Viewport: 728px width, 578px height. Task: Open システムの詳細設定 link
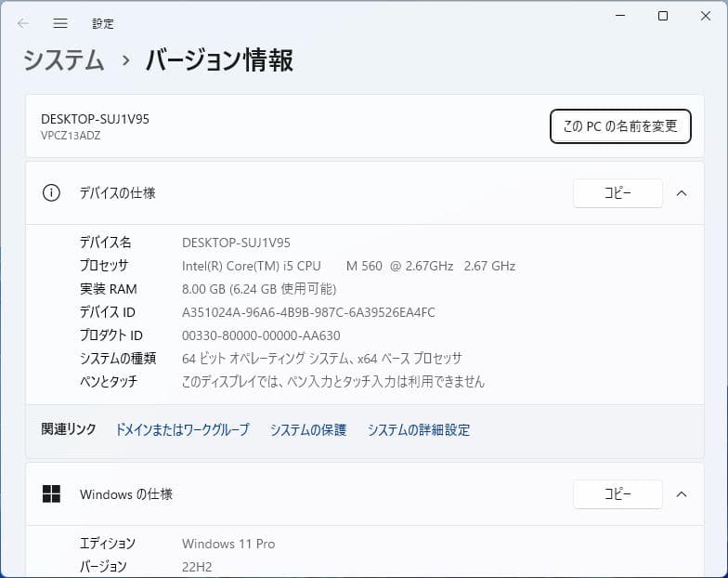[x=419, y=429]
